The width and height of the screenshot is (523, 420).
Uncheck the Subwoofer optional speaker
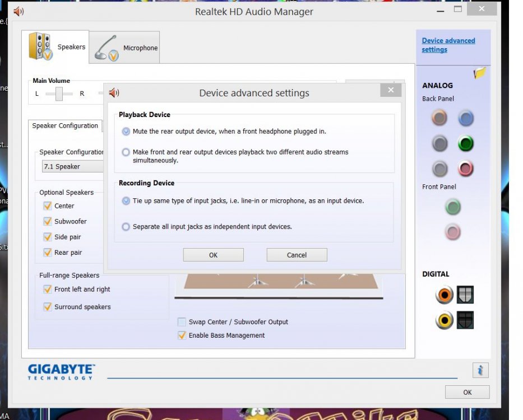pyautogui.click(x=47, y=221)
